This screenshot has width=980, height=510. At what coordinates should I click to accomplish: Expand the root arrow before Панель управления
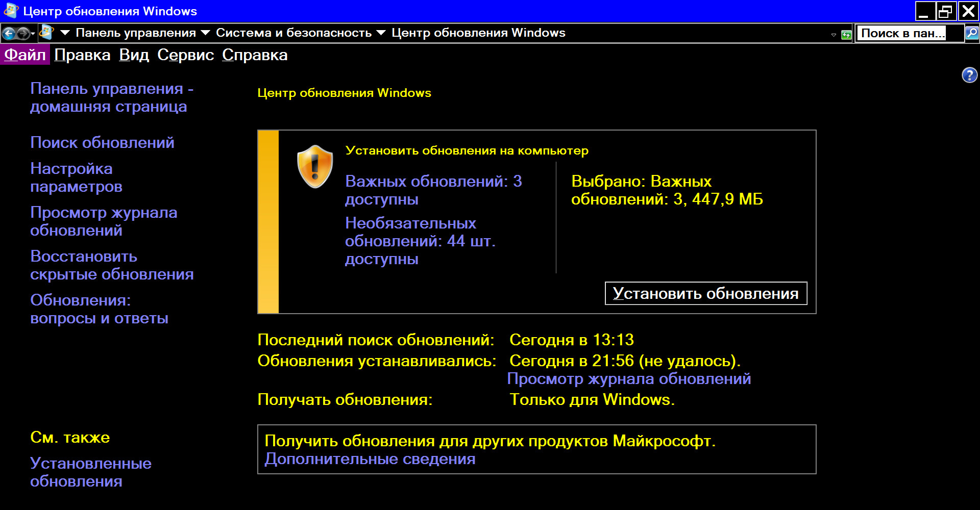[65, 33]
